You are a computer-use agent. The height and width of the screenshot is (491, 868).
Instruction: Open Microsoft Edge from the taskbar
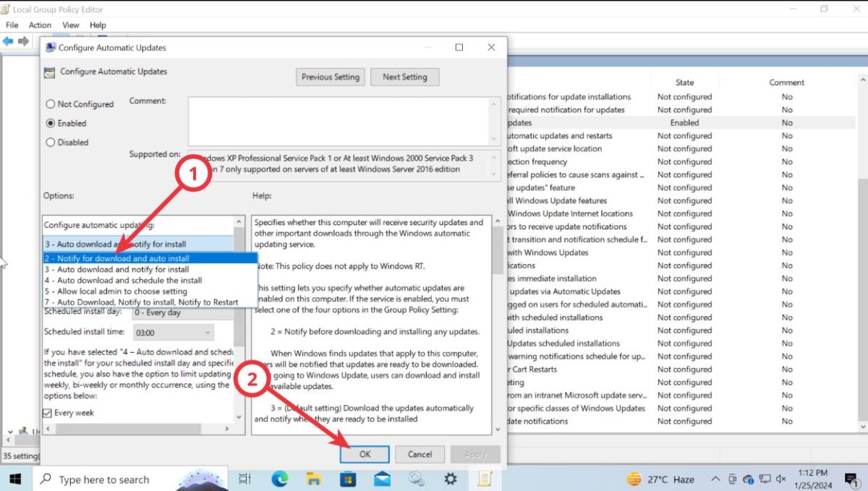click(x=280, y=479)
